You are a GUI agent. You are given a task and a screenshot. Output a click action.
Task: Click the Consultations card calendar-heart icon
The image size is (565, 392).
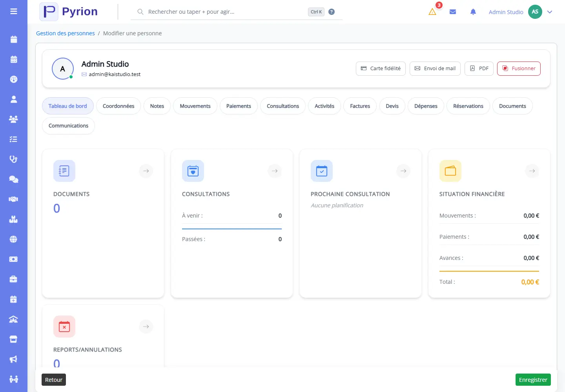(x=193, y=171)
